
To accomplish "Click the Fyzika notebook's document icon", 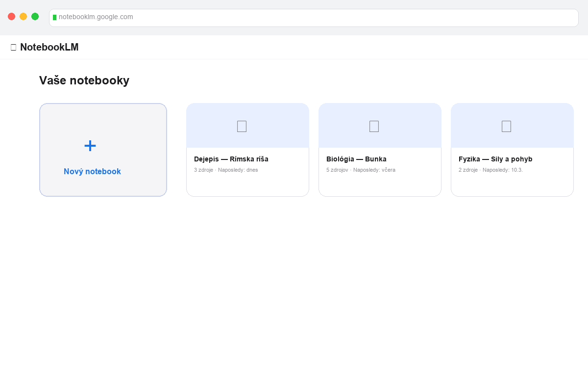I will (506, 126).
